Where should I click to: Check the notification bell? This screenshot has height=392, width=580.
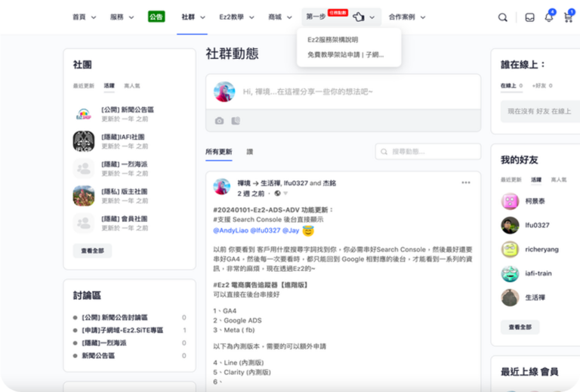point(548,17)
